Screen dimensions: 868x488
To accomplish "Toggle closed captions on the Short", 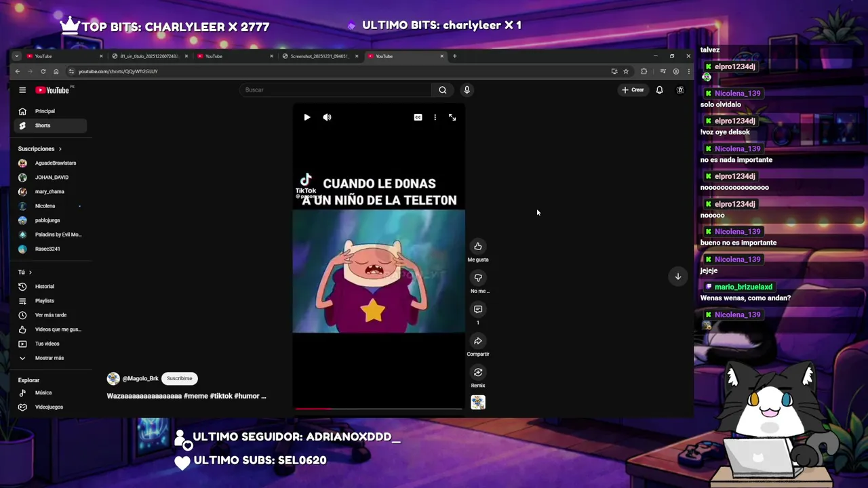I will [418, 117].
